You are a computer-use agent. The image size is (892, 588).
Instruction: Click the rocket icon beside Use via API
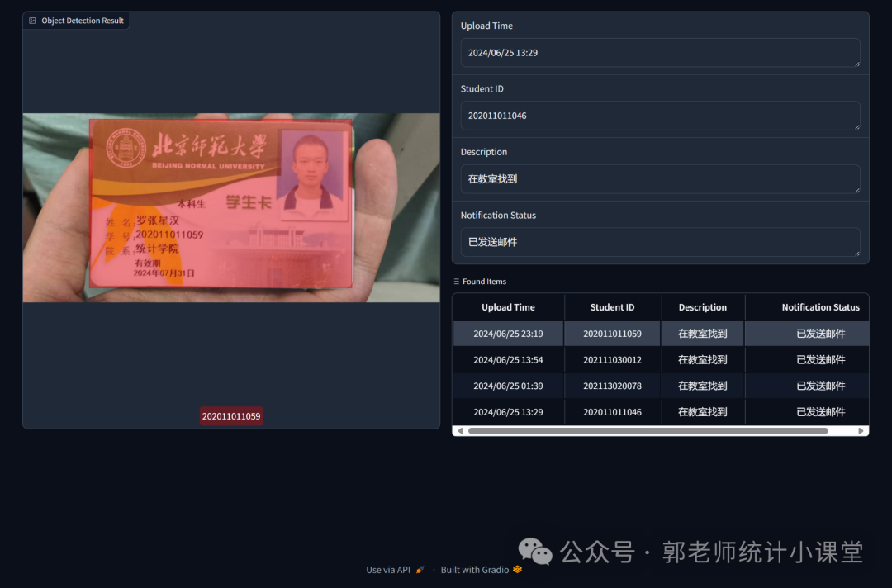(420, 570)
